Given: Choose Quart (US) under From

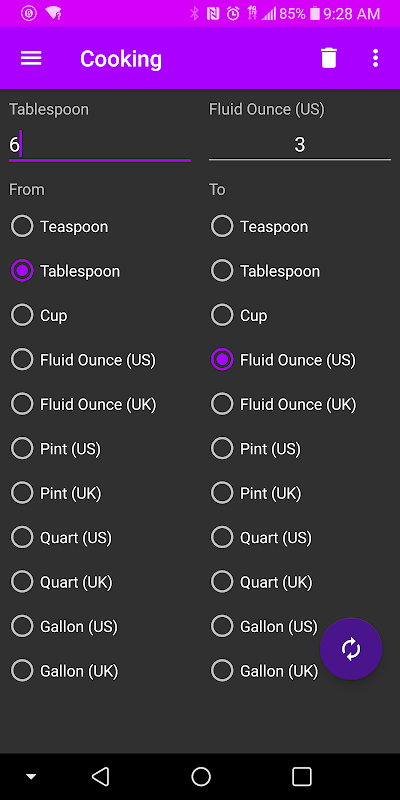Looking at the screenshot, I should pyautogui.click(x=61, y=537).
